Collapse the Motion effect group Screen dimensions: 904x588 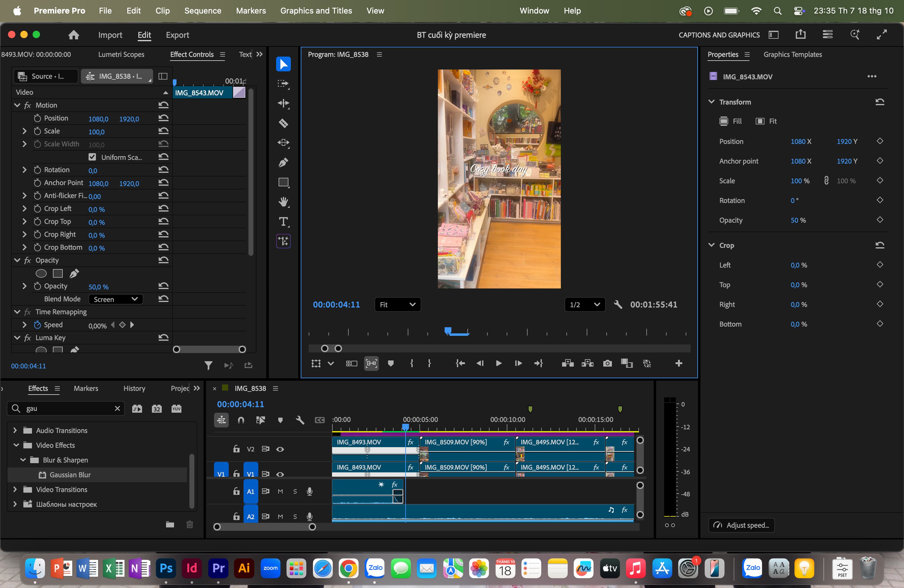pos(17,105)
